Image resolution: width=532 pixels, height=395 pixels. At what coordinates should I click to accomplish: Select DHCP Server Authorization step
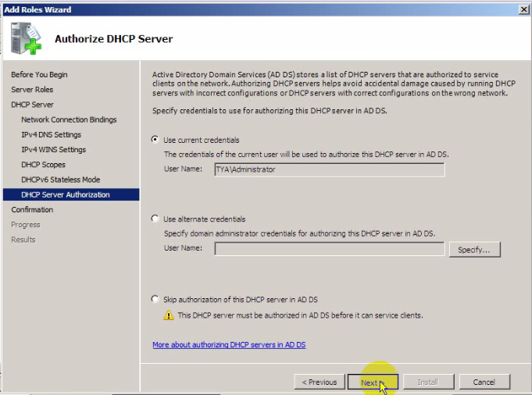click(71, 194)
